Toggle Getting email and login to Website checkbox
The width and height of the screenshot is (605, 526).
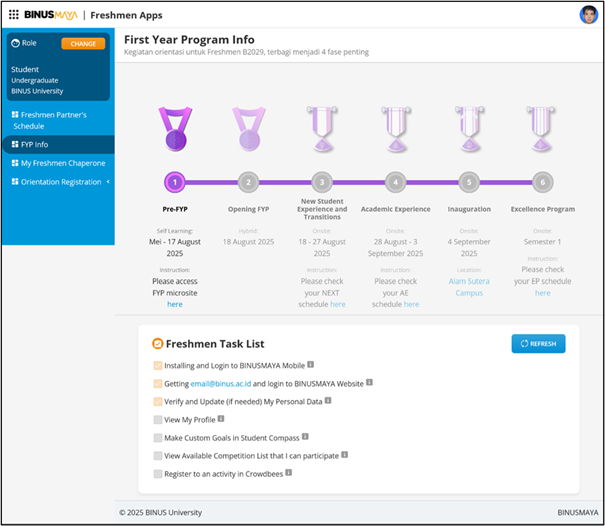[157, 384]
